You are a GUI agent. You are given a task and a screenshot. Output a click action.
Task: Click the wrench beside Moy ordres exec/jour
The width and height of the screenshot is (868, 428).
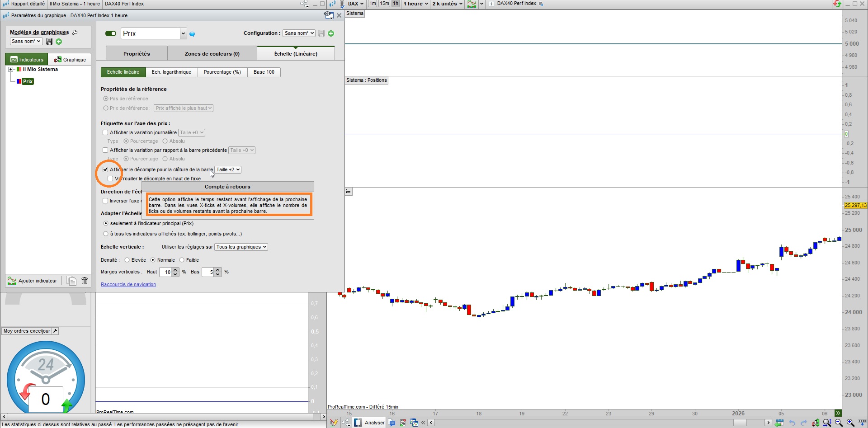coord(55,331)
